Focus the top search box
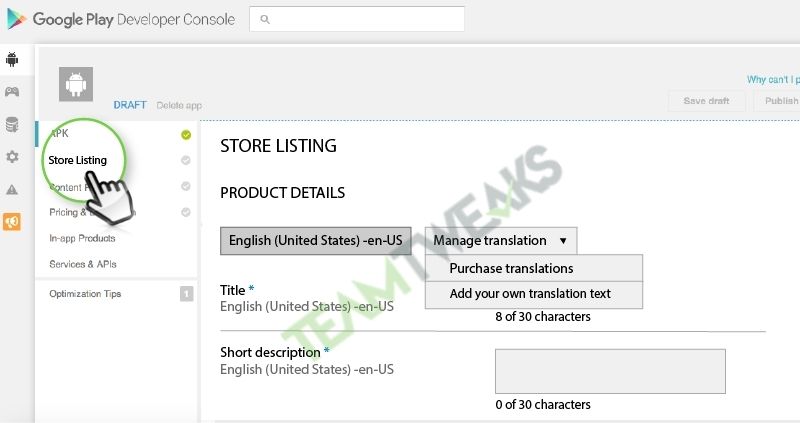 [357, 19]
